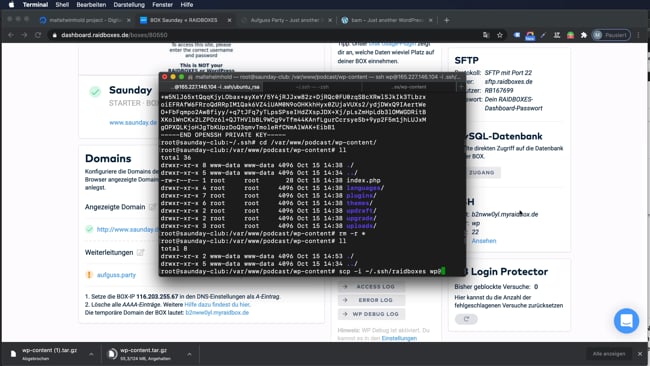
Task: Open the http://www.saunday domain link
Action: tap(127, 229)
